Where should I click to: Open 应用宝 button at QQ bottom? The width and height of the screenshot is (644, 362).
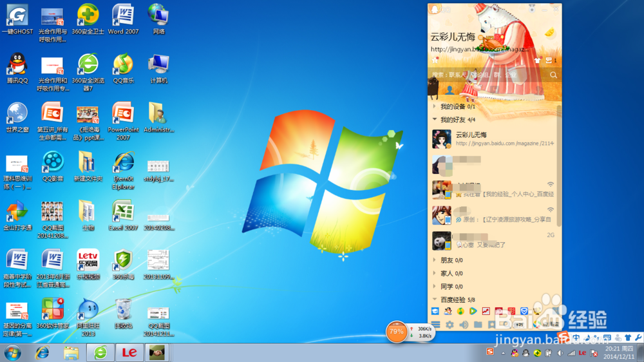pos(547,325)
